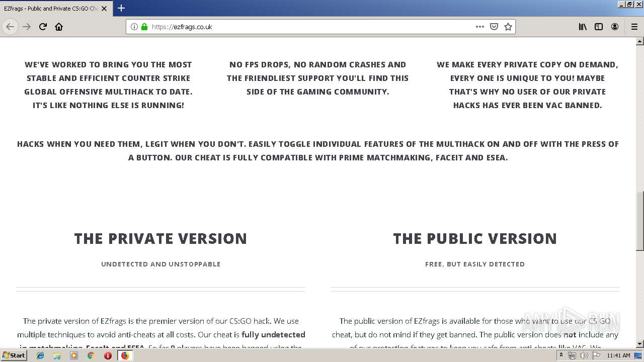Screen dimensions: 644x362
Task: Reload the current page
Action: [x=43, y=27]
